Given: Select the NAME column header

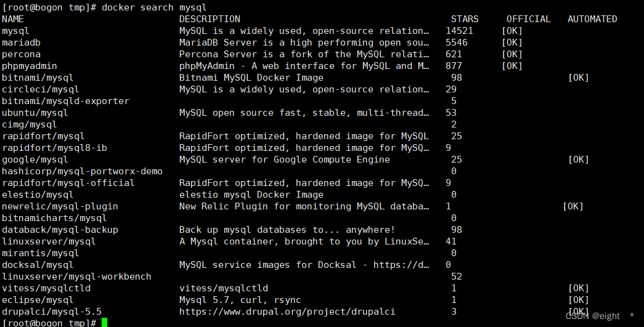Looking at the screenshot, I should pos(13,19).
